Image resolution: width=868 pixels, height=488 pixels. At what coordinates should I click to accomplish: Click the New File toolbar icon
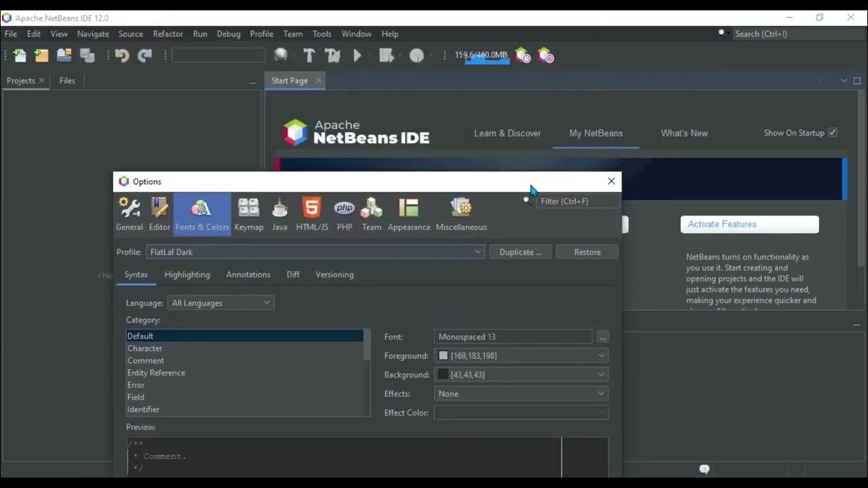20,56
